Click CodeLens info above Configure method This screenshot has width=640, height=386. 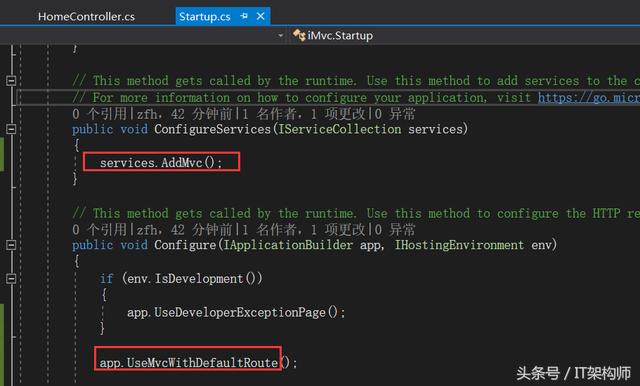[244, 230]
